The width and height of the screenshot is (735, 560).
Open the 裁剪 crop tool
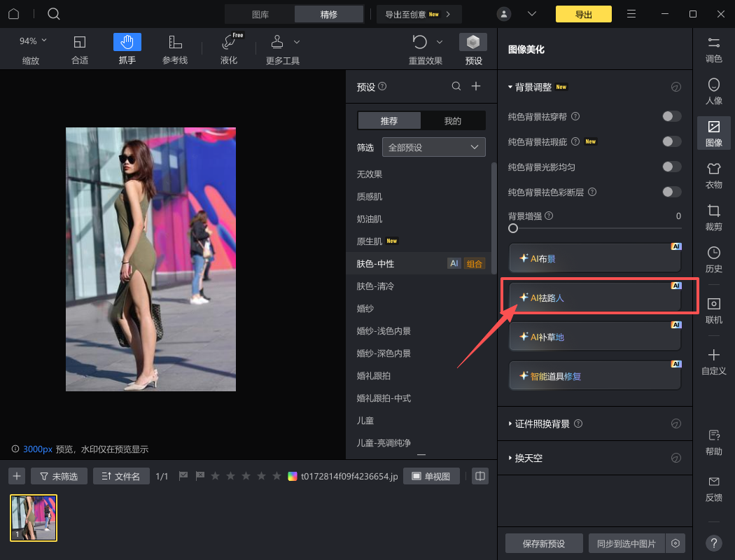713,217
